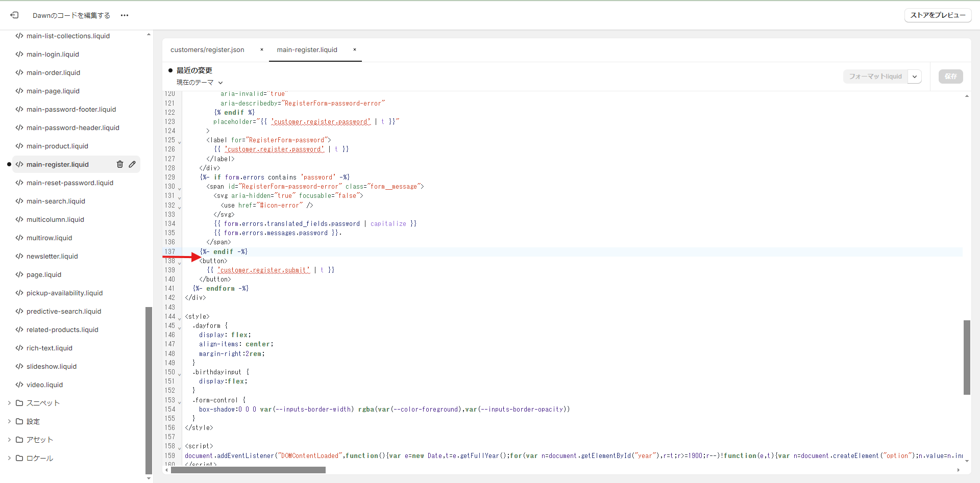This screenshot has height=483, width=980.
Task: Click the folder icon for アセット
Action: [19, 440]
